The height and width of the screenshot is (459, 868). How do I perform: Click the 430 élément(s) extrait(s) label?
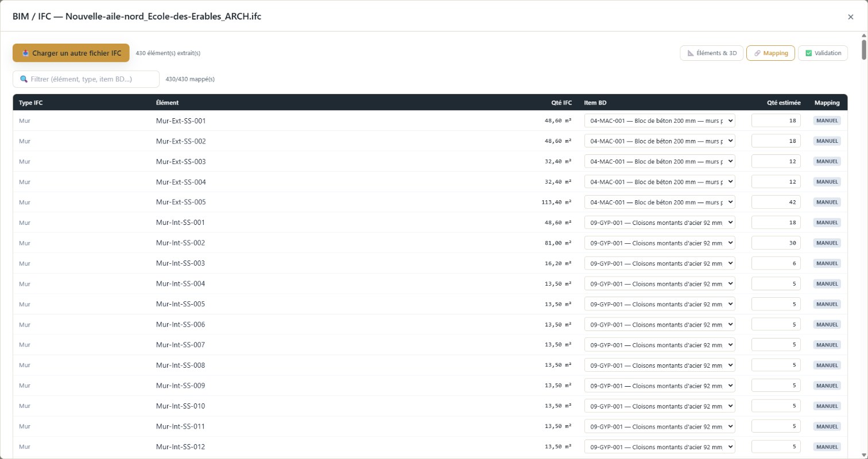[x=168, y=53]
